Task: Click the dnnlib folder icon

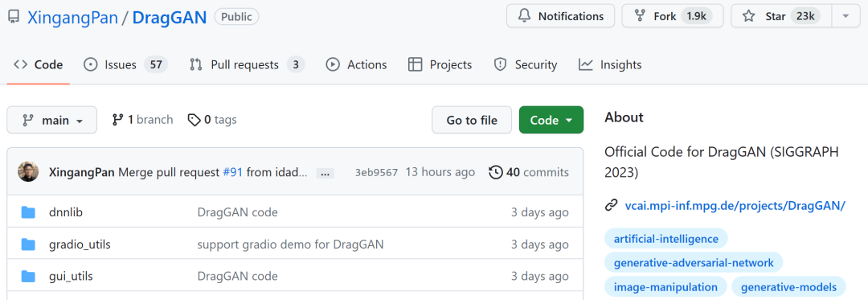Action: (28, 212)
